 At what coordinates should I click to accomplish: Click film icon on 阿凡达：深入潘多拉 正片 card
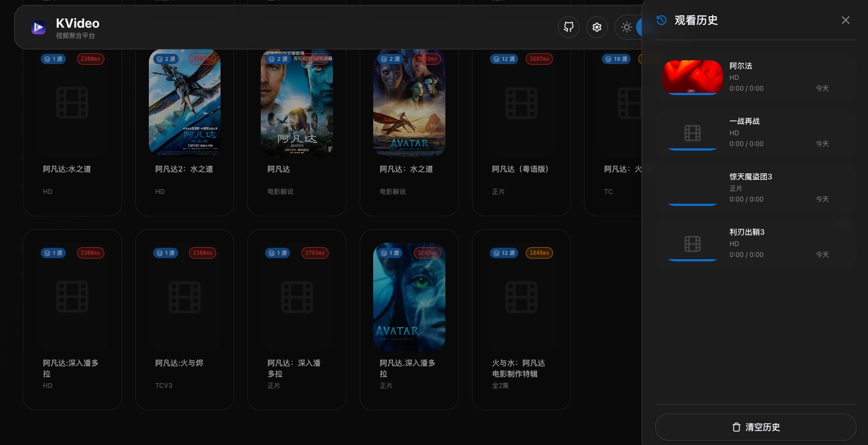tap(297, 297)
